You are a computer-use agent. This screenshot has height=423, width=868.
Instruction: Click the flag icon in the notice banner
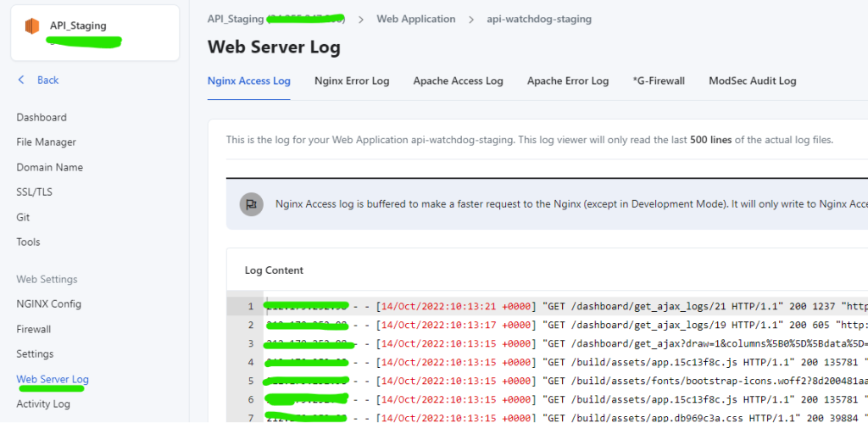click(251, 204)
